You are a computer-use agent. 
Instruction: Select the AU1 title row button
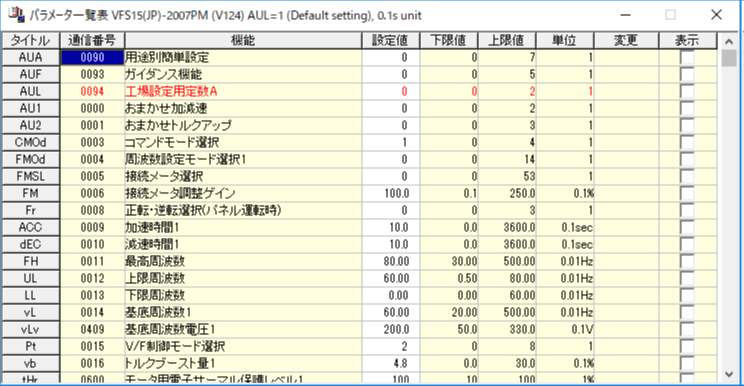(30, 109)
